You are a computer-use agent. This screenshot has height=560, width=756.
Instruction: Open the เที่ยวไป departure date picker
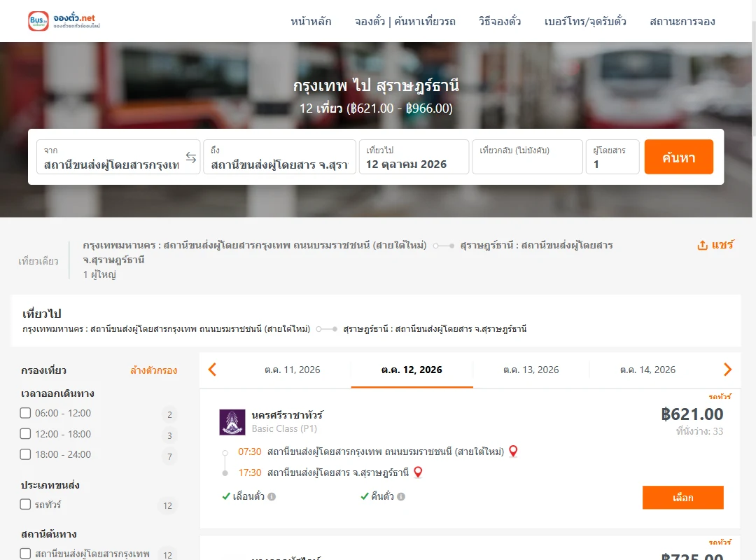pyautogui.click(x=414, y=157)
